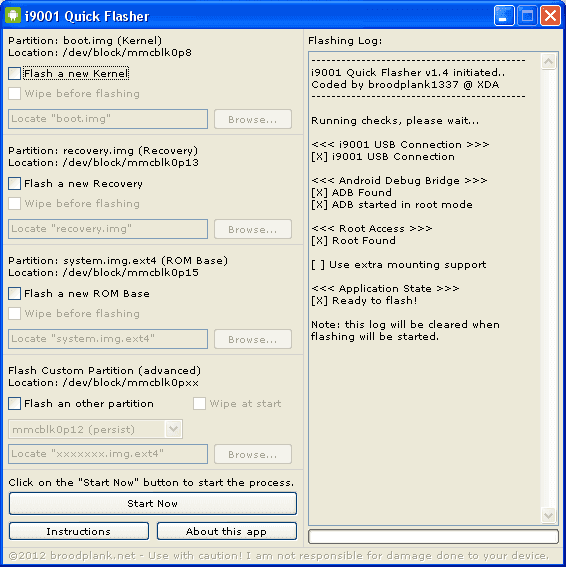Image resolution: width=566 pixels, height=567 pixels.
Task: Click the Locate "boot.img" path field
Action: coord(108,119)
